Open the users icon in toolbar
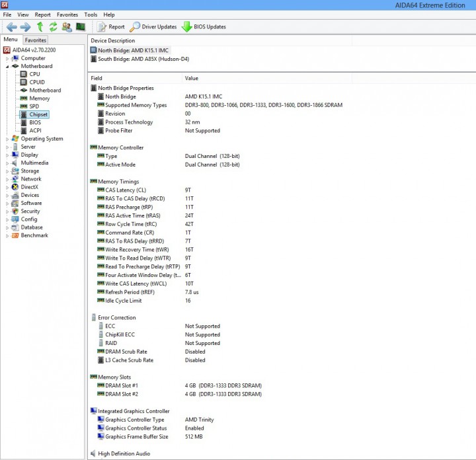 [67, 27]
